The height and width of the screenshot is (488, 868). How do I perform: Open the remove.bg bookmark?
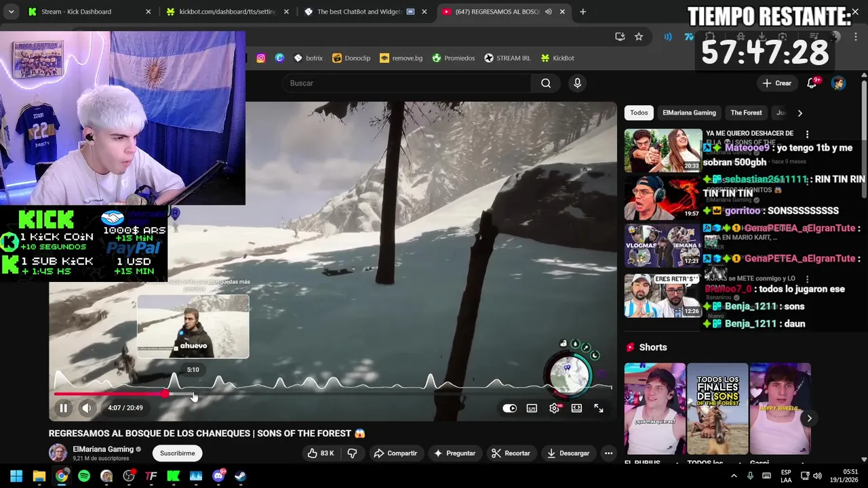point(401,58)
